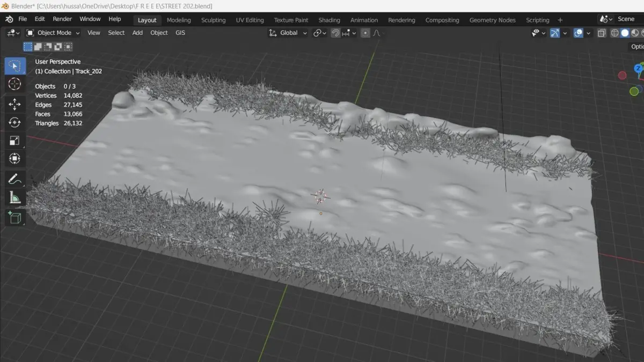
Task: Open the Window menu
Action: pos(90,19)
